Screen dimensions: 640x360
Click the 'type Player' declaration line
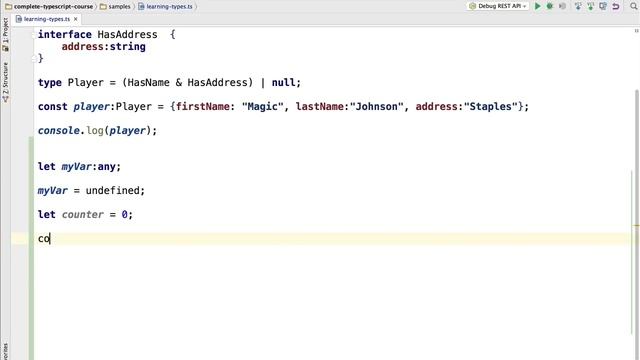point(169,82)
